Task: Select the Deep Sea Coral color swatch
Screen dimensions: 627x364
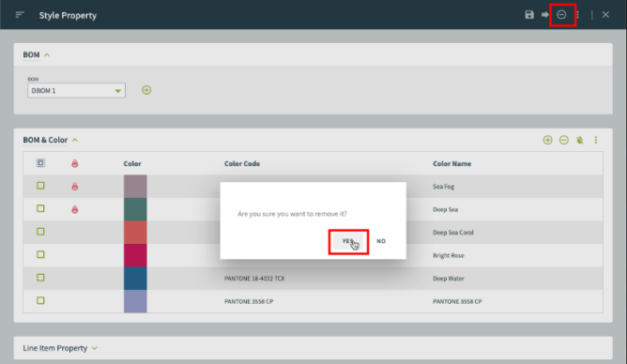Action: [x=135, y=232]
